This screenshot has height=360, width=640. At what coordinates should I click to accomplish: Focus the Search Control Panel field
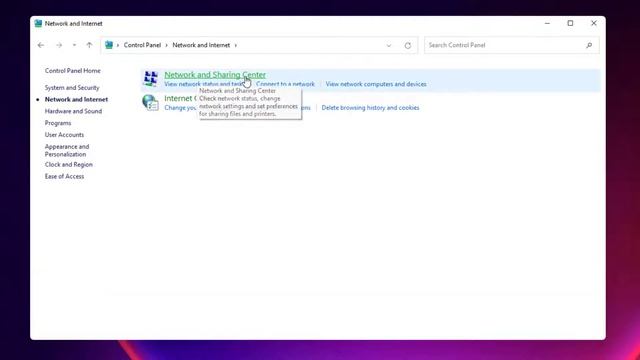511,45
